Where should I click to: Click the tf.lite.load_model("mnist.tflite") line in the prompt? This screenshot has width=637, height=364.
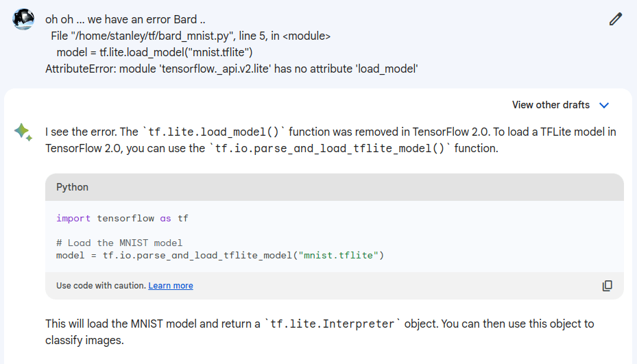155,52
